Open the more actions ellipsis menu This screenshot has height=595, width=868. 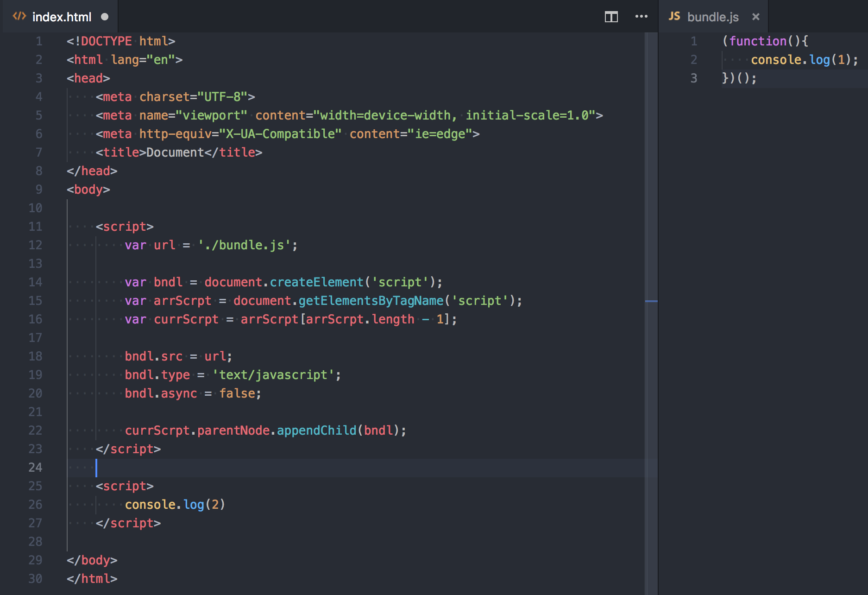point(642,17)
